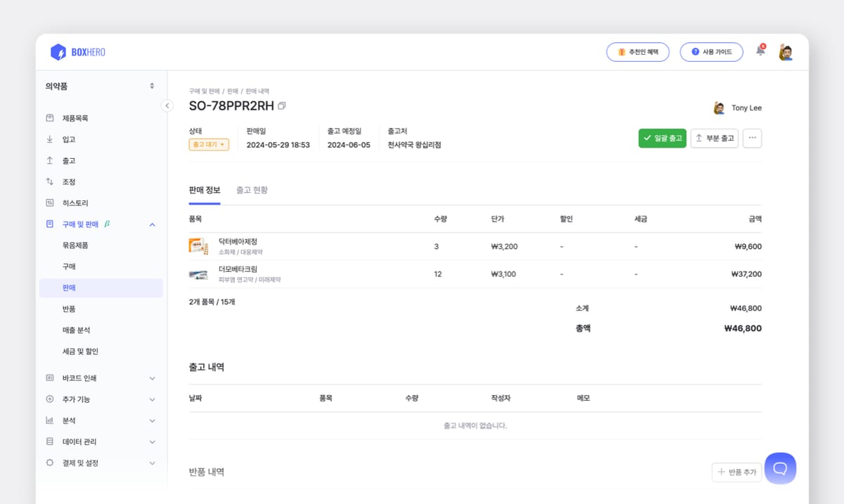Select the 출고 (stock-out) icon in sidebar
Image resolution: width=844 pixels, height=504 pixels.
pyautogui.click(x=49, y=160)
